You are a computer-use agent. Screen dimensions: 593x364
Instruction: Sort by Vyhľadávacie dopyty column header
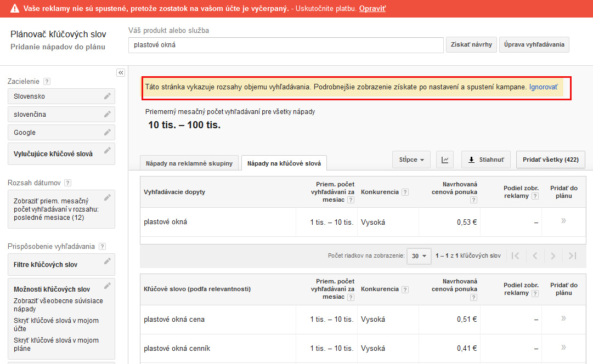coord(174,192)
